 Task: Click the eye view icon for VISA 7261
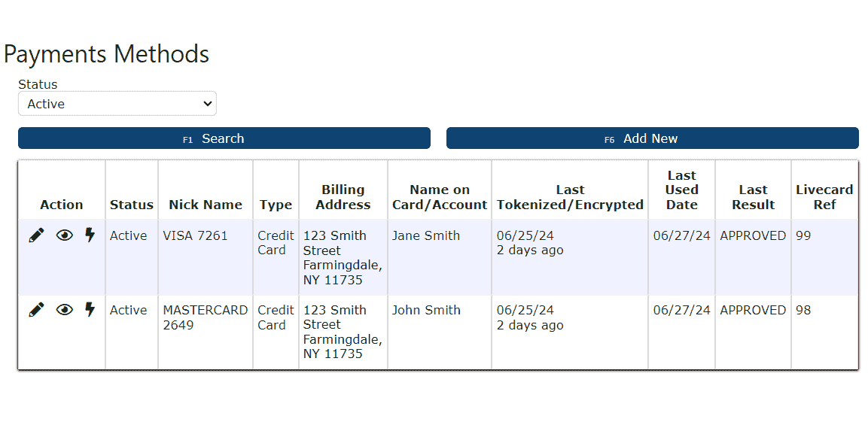[x=65, y=235]
